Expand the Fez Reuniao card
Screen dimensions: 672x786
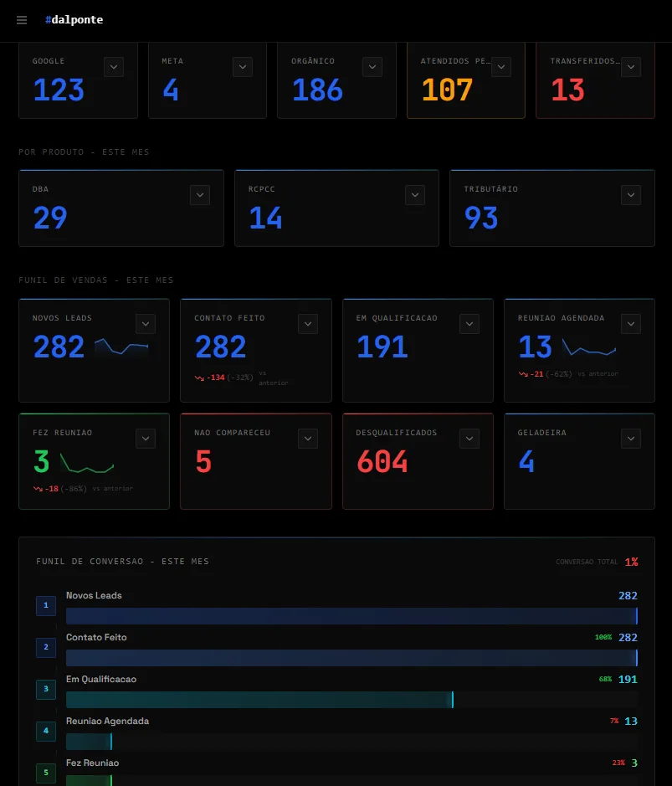tap(146, 439)
